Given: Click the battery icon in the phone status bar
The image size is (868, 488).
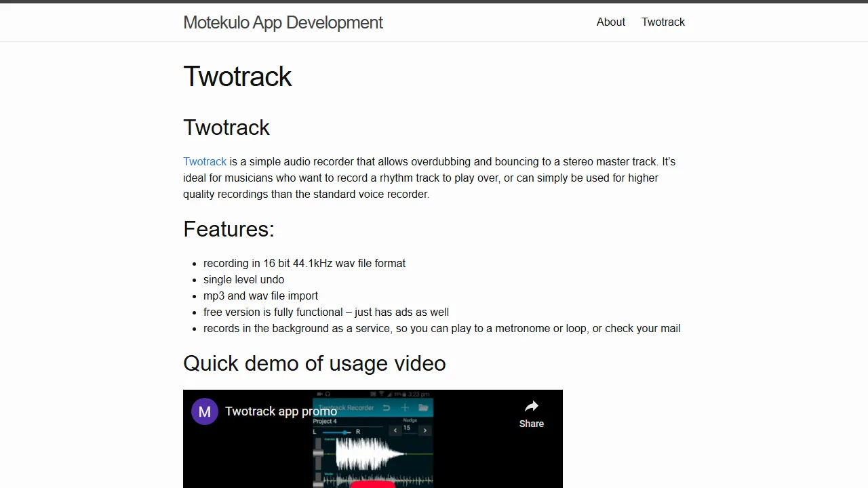Looking at the screenshot, I should (403, 394).
